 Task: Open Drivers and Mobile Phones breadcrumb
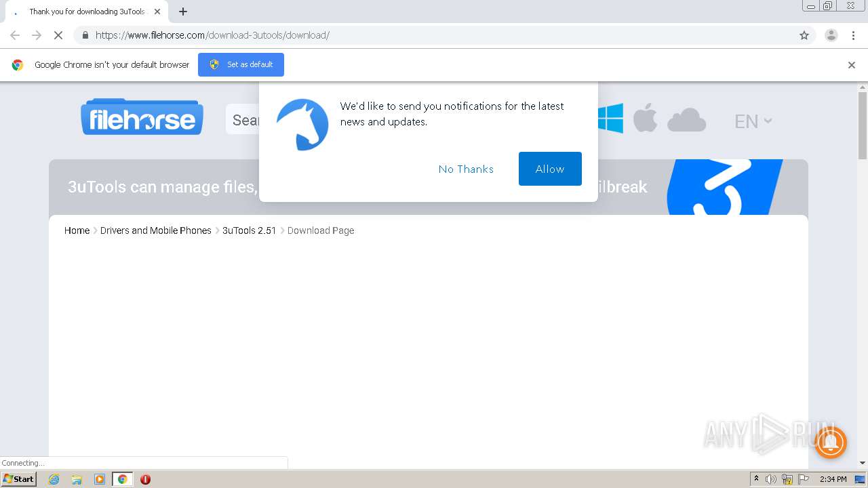tap(156, 230)
